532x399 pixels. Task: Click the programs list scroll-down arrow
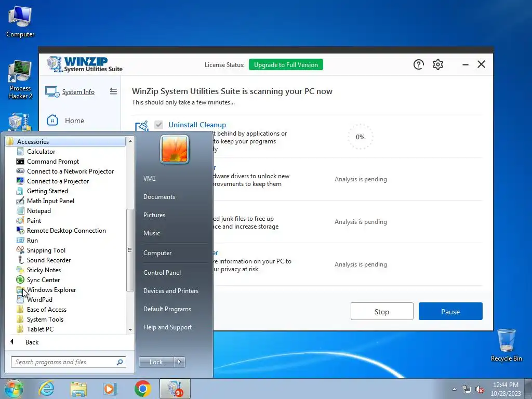coord(130,330)
